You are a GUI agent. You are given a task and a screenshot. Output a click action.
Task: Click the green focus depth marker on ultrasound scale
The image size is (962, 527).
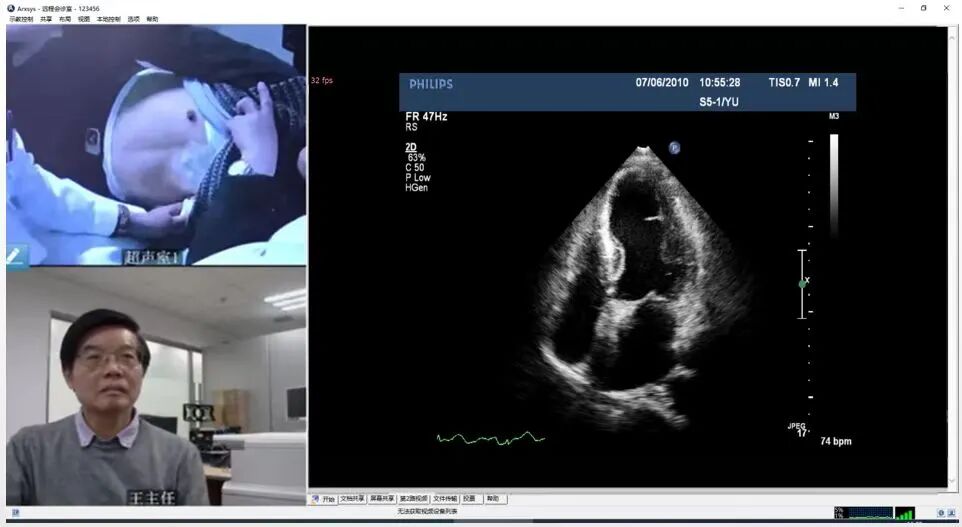click(802, 283)
